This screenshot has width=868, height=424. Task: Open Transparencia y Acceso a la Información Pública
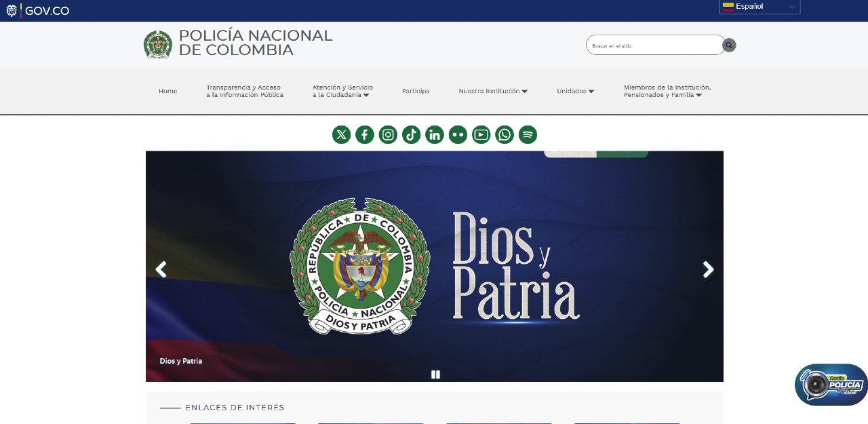pyautogui.click(x=245, y=91)
